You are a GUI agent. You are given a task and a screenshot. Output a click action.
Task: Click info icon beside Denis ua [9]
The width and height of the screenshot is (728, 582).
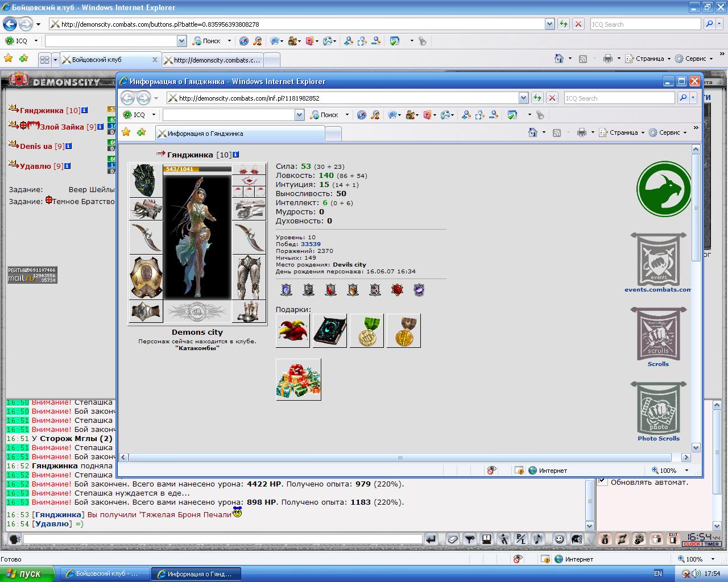click(68, 146)
